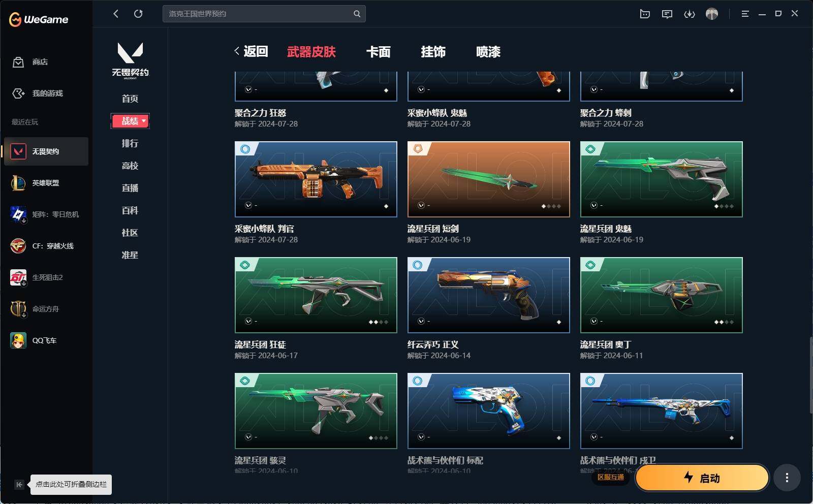Collapse the sidebar with the fold toggle
The width and height of the screenshot is (813, 504).
(x=19, y=485)
